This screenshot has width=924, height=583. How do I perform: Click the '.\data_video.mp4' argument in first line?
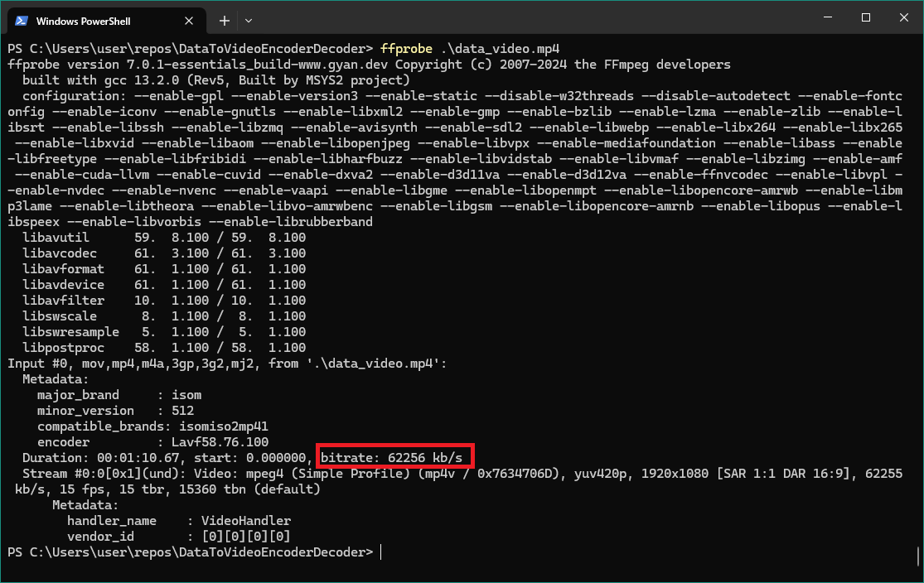tap(500, 49)
